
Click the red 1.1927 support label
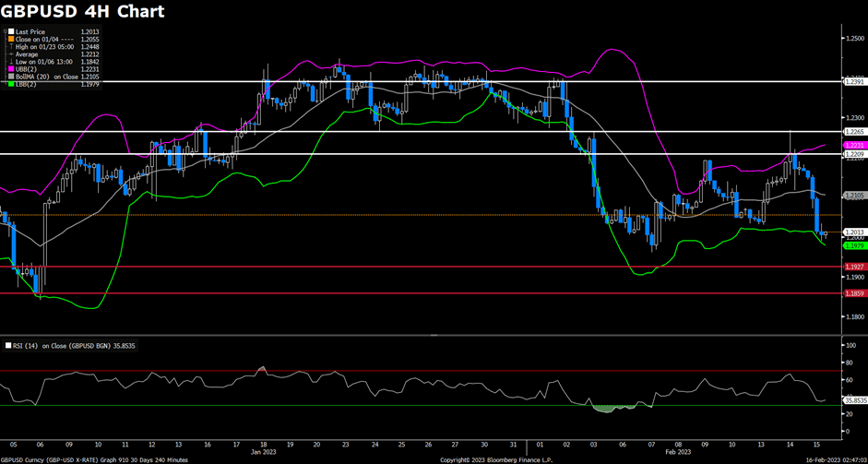coord(853,267)
